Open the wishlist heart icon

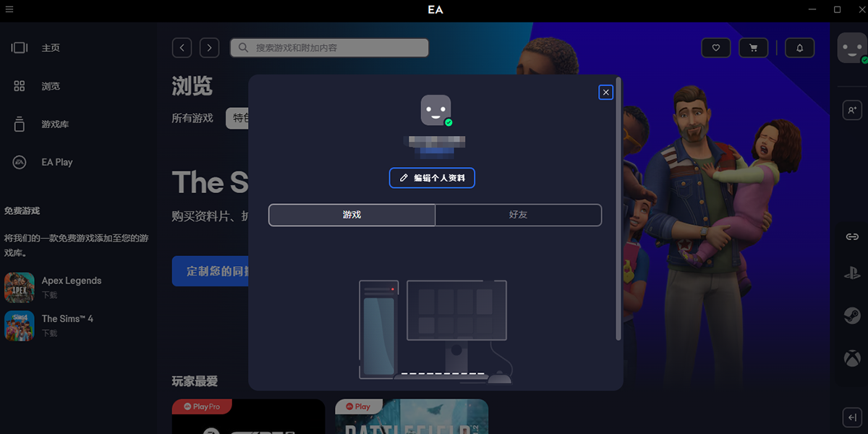pos(716,48)
